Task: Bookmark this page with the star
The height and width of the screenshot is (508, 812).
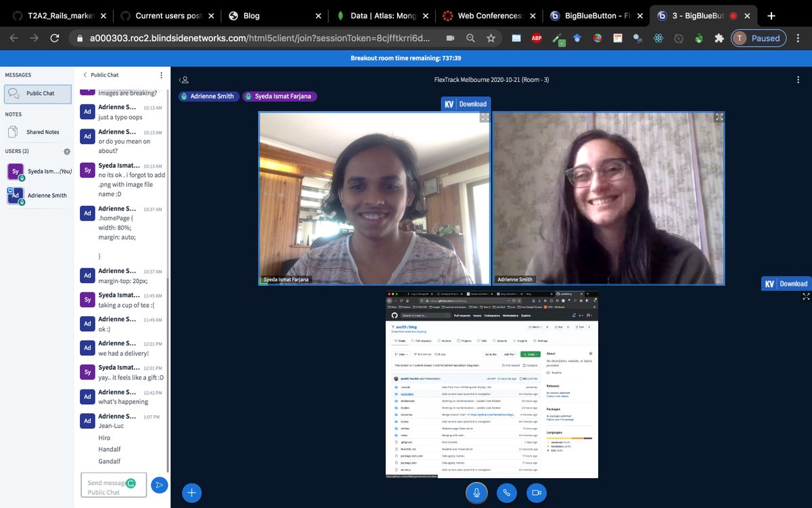Action: pos(491,39)
